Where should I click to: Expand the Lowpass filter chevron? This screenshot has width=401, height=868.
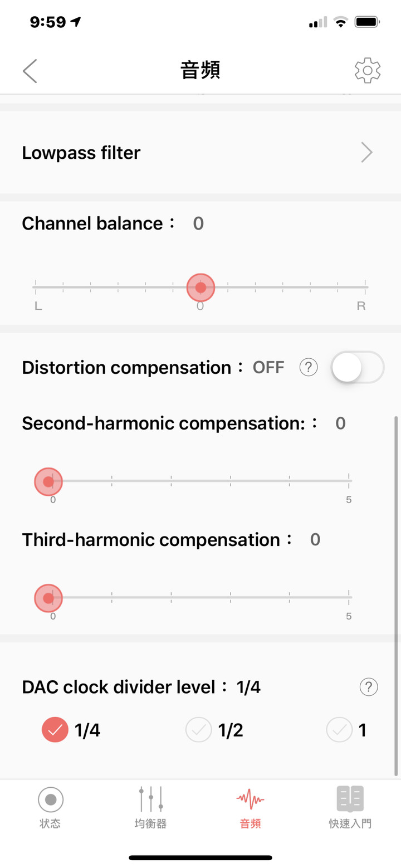[x=366, y=152]
